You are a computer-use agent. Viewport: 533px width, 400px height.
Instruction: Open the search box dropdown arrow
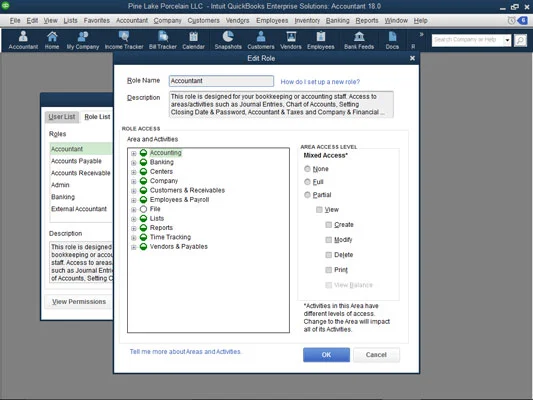click(507, 40)
